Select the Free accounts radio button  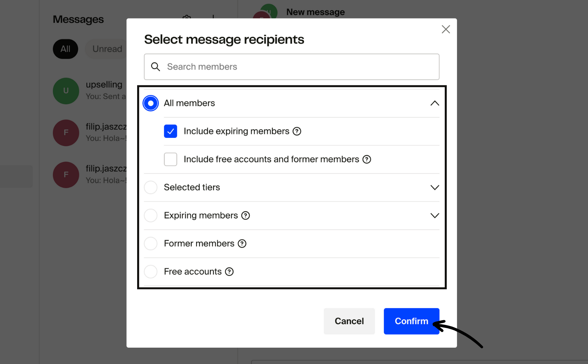(x=151, y=271)
